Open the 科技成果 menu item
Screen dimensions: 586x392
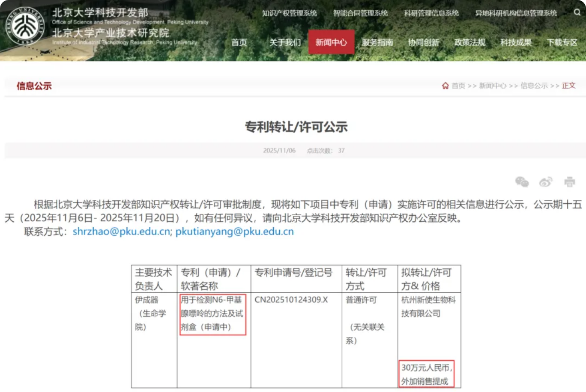click(516, 42)
